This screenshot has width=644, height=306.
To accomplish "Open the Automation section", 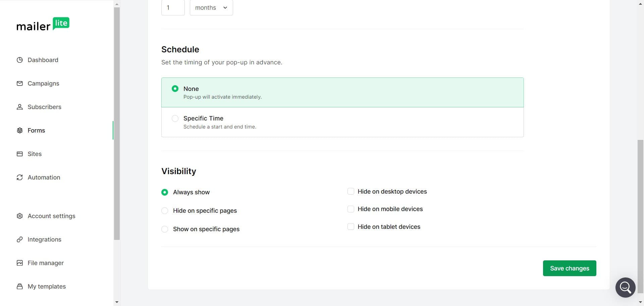I will click(44, 177).
